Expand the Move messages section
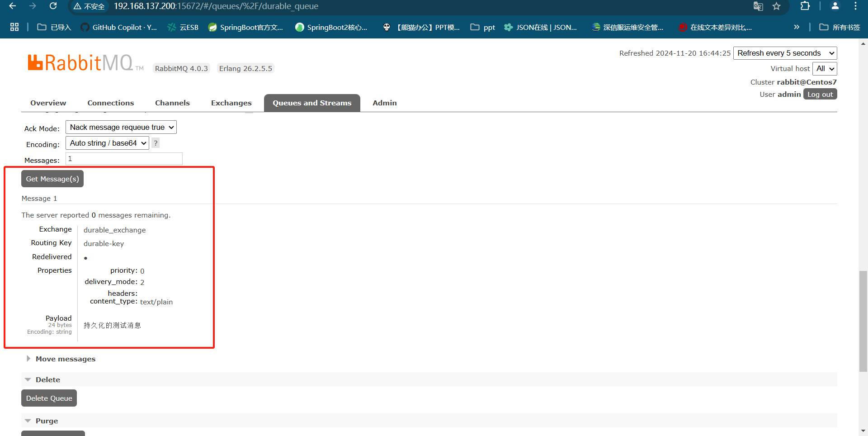868x436 pixels. (61, 359)
